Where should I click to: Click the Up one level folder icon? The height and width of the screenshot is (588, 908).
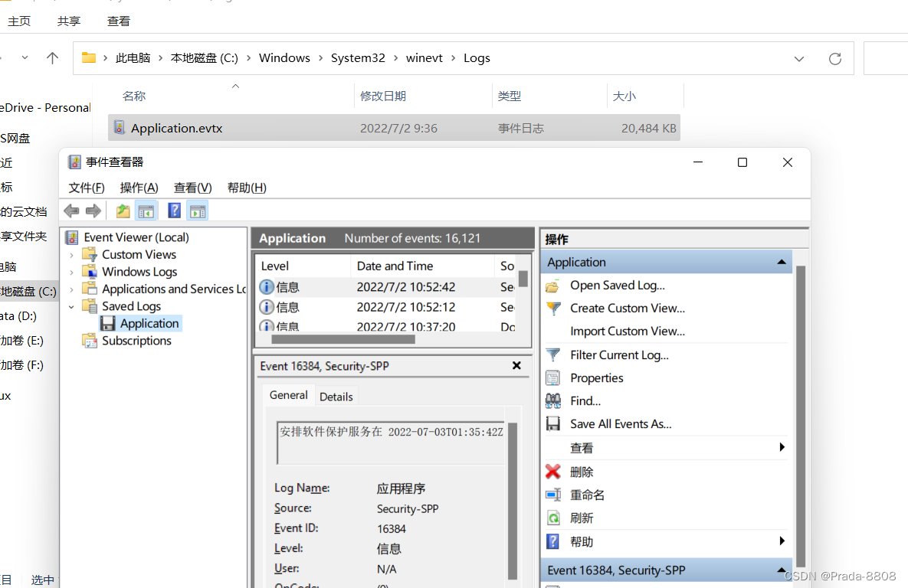123,211
